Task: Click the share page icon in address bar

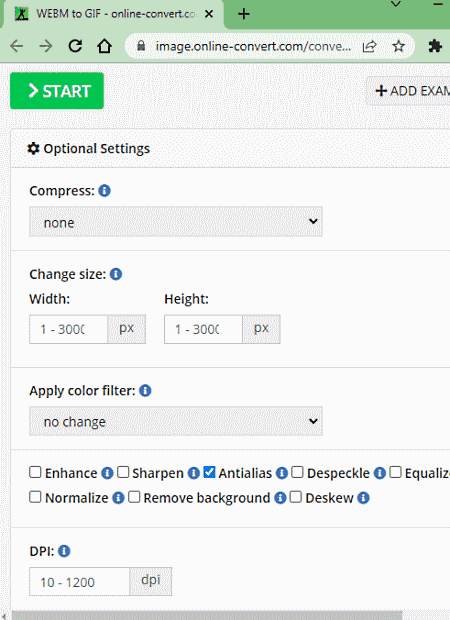Action: pos(369,46)
